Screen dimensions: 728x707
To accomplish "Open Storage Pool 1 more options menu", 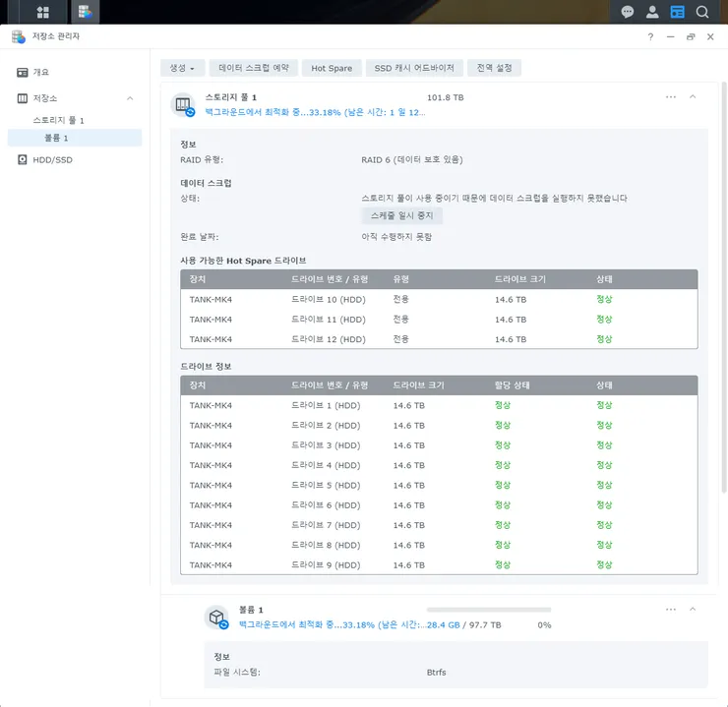I will point(670,97).
